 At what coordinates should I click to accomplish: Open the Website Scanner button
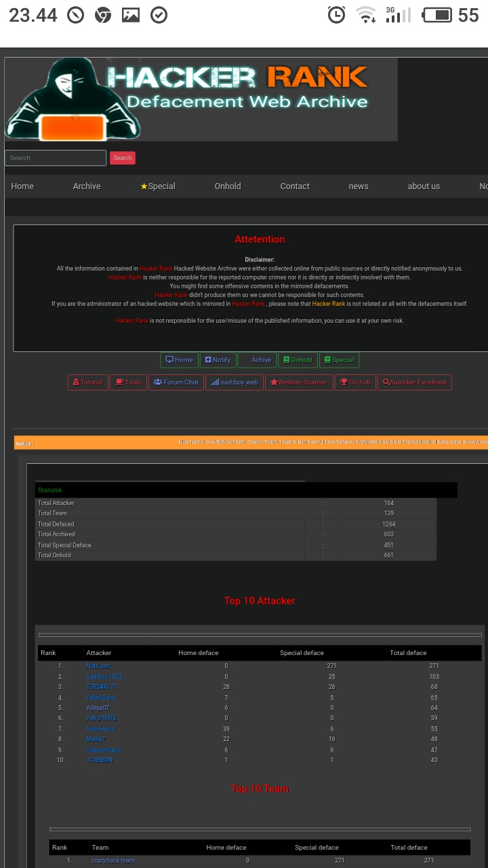(299, 382)
